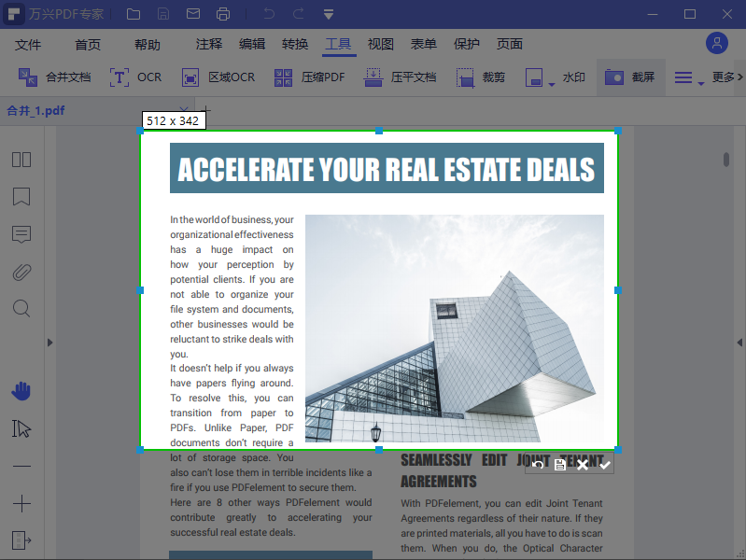Open the 帮助 menu
This screenshot has height=560, width=746.
(x=147, y=45)
